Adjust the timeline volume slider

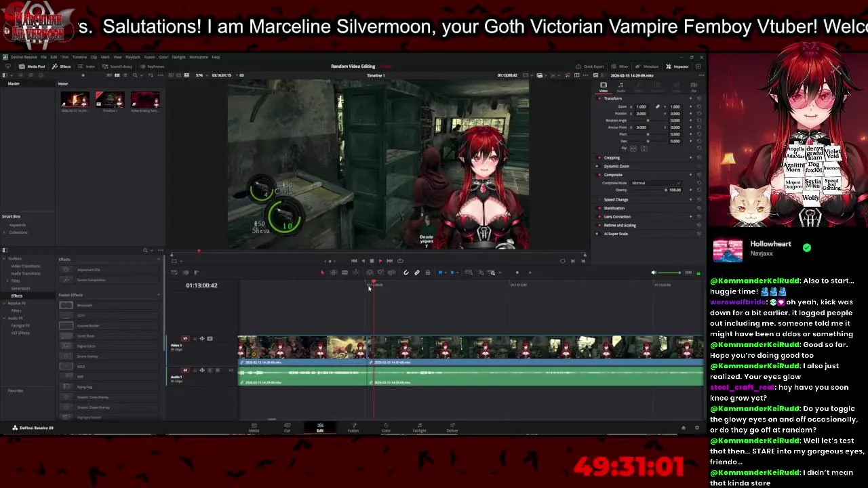(669, 272)
